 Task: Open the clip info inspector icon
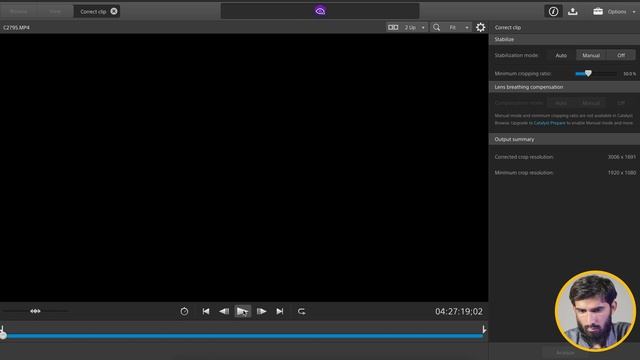(553, 11)
